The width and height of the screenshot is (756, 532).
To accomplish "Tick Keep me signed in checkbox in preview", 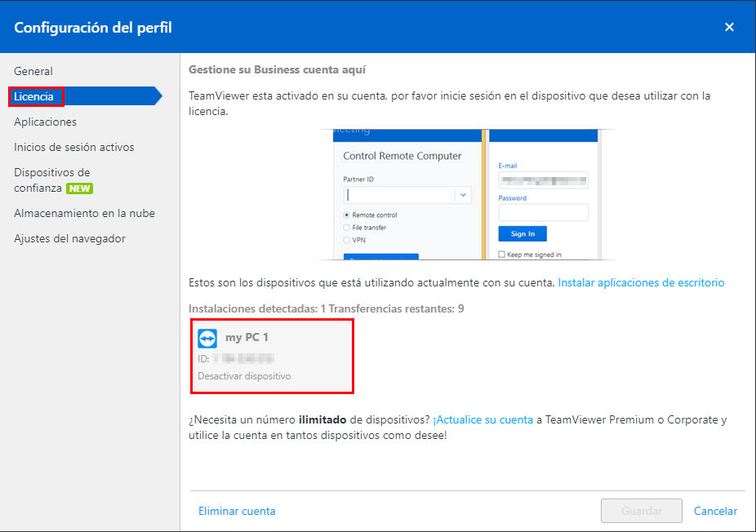I will tap(502, 255).
